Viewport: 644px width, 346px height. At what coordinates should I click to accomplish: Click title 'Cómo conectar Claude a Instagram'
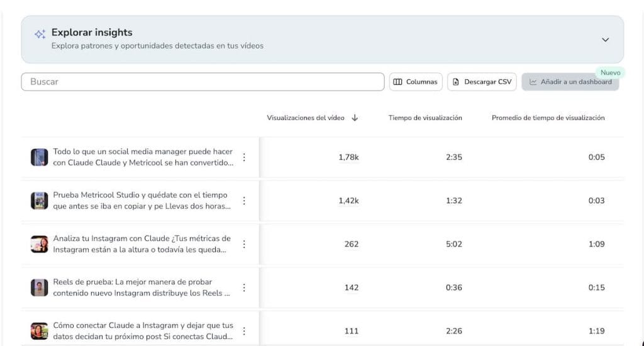click(143, 331)
